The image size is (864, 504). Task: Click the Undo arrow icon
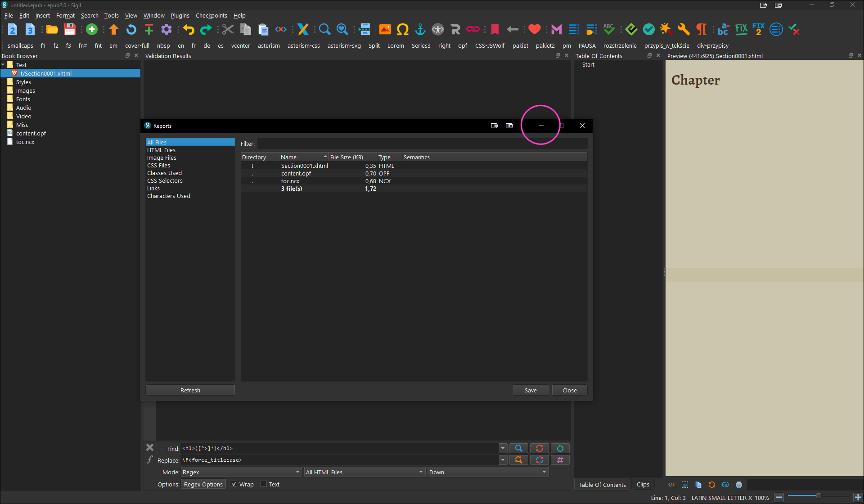pos(189,30)
